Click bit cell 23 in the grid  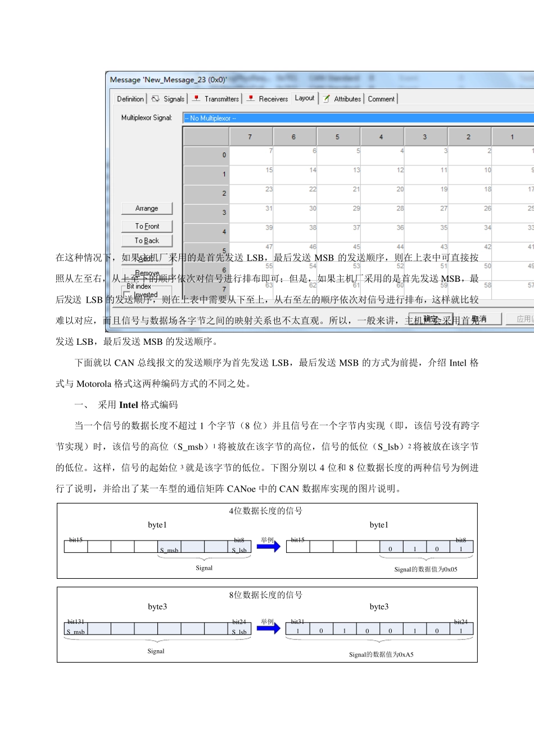tap(251, 194)
